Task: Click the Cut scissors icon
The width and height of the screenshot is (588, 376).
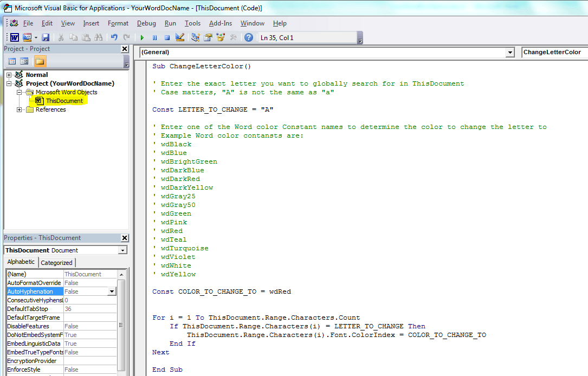Action: click(61, 37)
